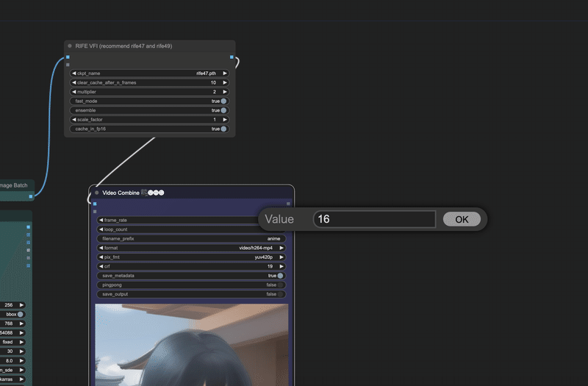The height and width of the screenshot is (386, 588).
Task: Select previous format with the left arrow
Action: [x=101, y=248]
